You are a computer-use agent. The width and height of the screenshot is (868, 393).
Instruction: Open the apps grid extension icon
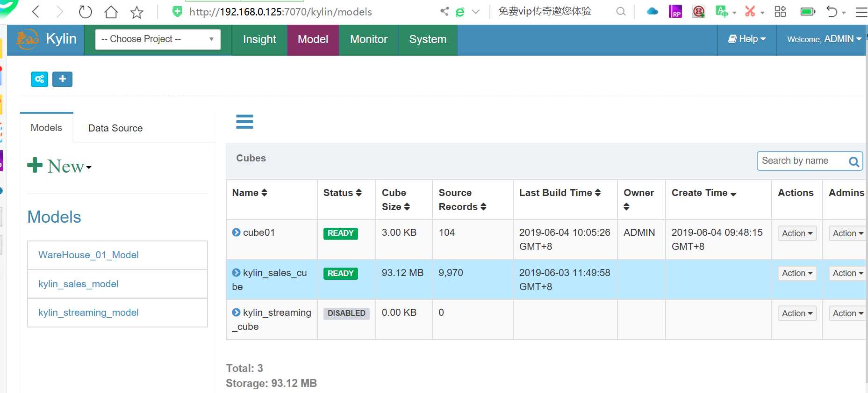coord(780,11)
